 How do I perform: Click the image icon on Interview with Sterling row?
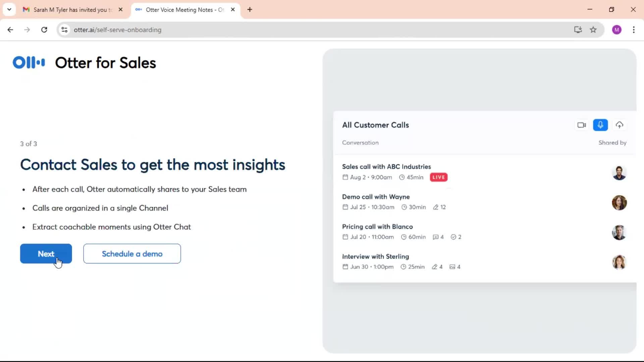pos(452,267)
